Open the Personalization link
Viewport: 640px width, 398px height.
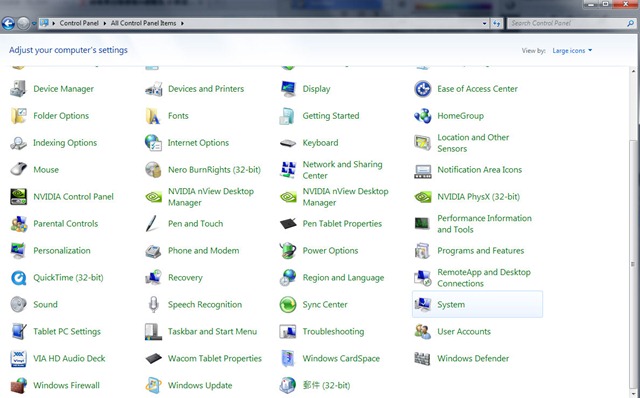pyautogui.click(x=62, y=250)
